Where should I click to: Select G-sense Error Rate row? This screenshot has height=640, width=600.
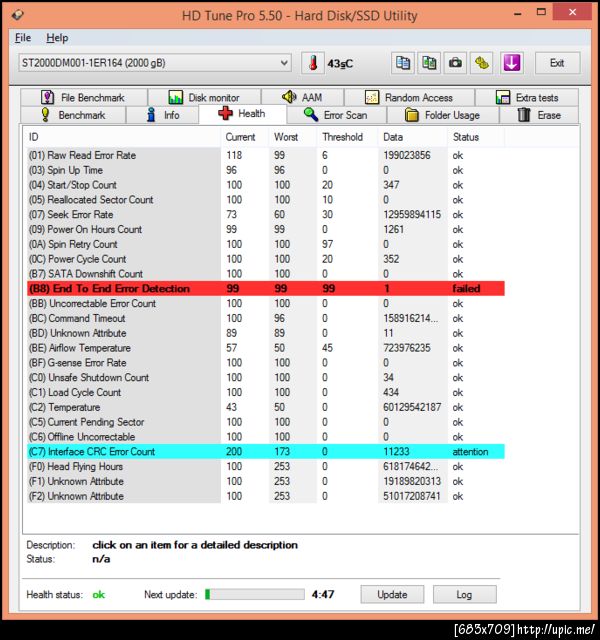[266, 362]
